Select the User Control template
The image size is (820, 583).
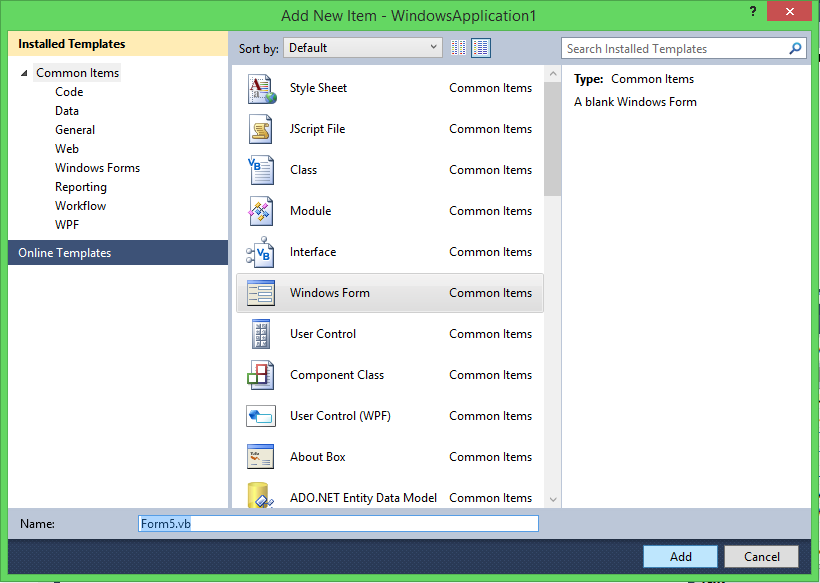pos(324,334)
